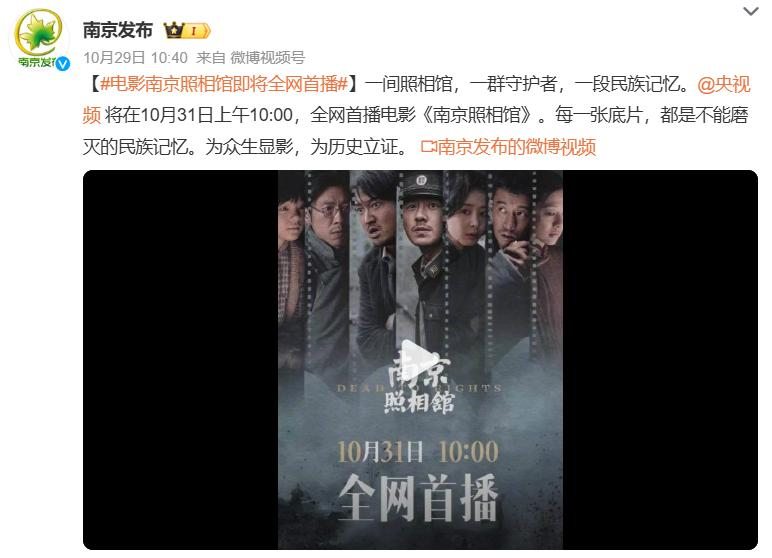Click the video camera icon before 南京发布的微博视频
Viewport: 772px width, 558px height.
(x=428, y=146)
